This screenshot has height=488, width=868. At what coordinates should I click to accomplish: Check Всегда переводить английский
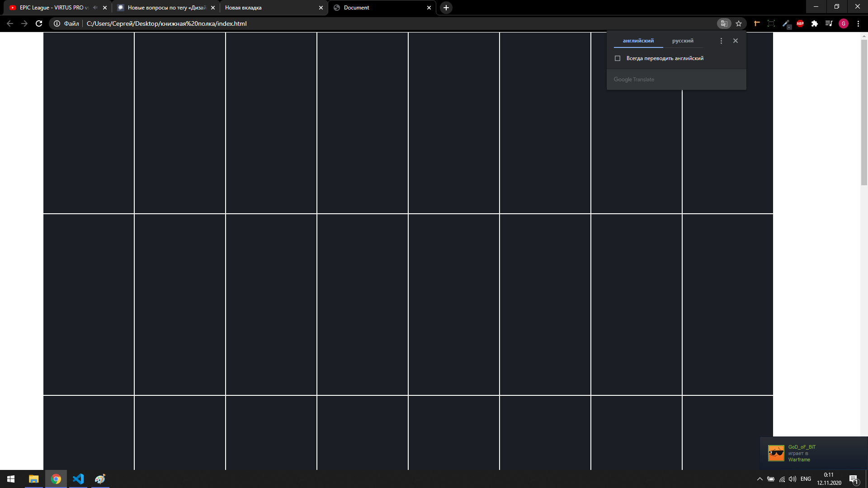click(x=618, y=58)
